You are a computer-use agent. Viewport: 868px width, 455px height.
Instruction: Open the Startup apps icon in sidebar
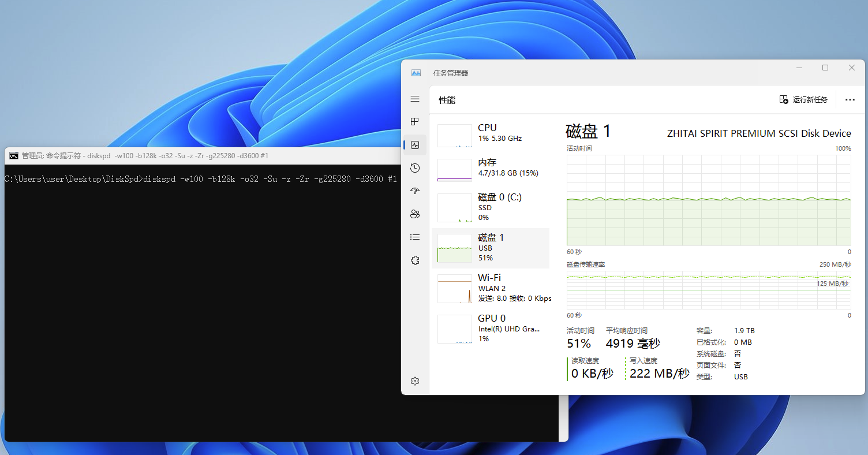tap(415, 191)
